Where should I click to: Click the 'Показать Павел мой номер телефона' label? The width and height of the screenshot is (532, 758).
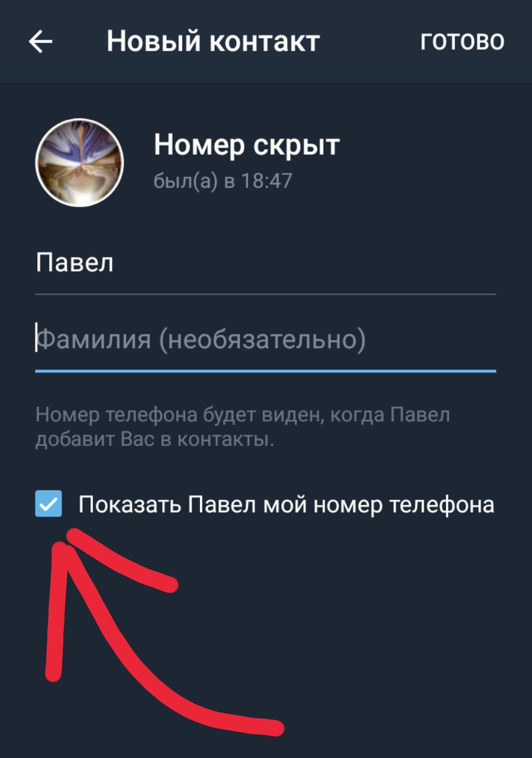[x=286, y=505]
